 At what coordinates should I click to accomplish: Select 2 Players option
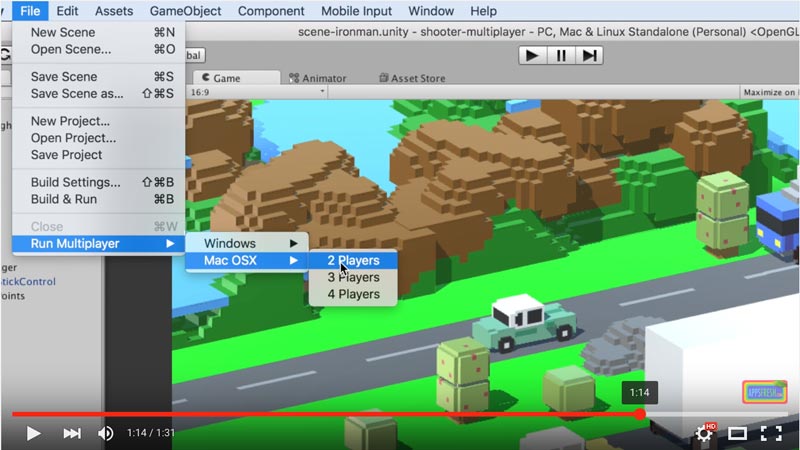(353, 260)
